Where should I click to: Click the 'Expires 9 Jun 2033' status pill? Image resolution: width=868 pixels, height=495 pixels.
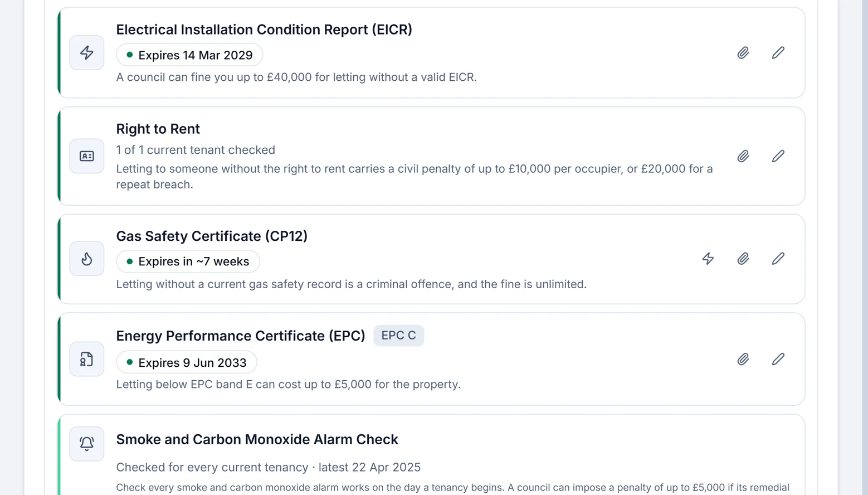(187, 362)
